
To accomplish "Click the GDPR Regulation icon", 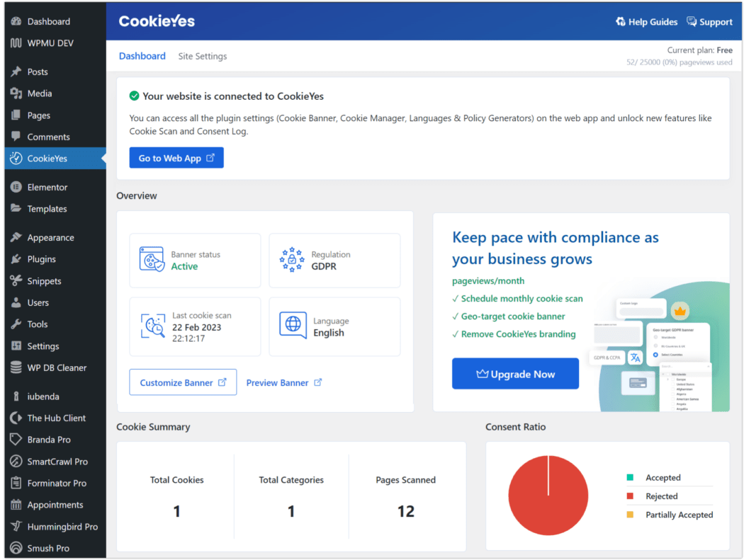I will coord(291,261).
